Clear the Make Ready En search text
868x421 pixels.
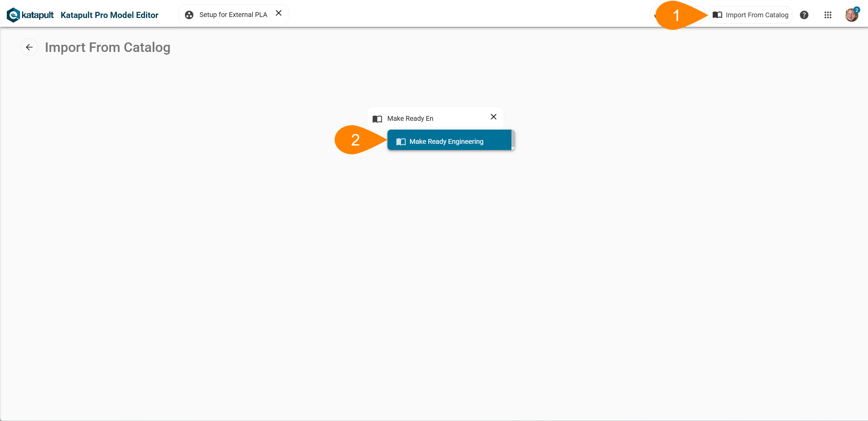(493, 117)
